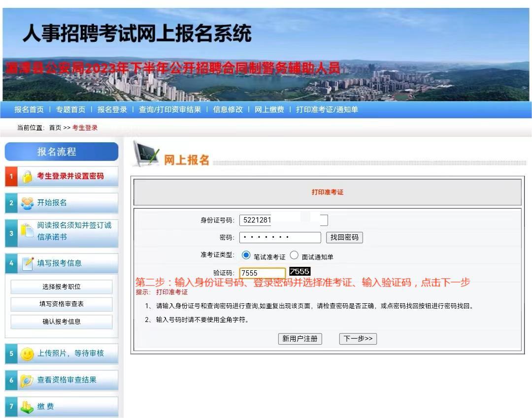Open 查询/打印资审结果 in navigation bar
Image resolution: width=532 pixels, height=418 pixels.
(170, 110)
